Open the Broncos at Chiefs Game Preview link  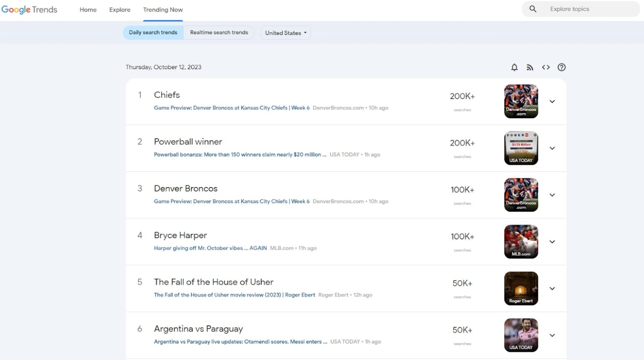pyautogui.click(x=231, y=108)
